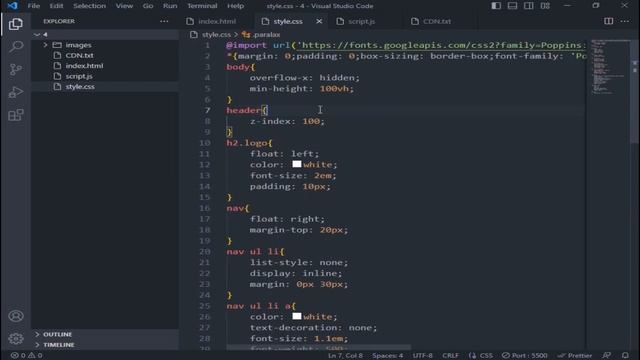Open Explorer views and more actions
Viewport: 640px width, 360px height.
[164, 21]
